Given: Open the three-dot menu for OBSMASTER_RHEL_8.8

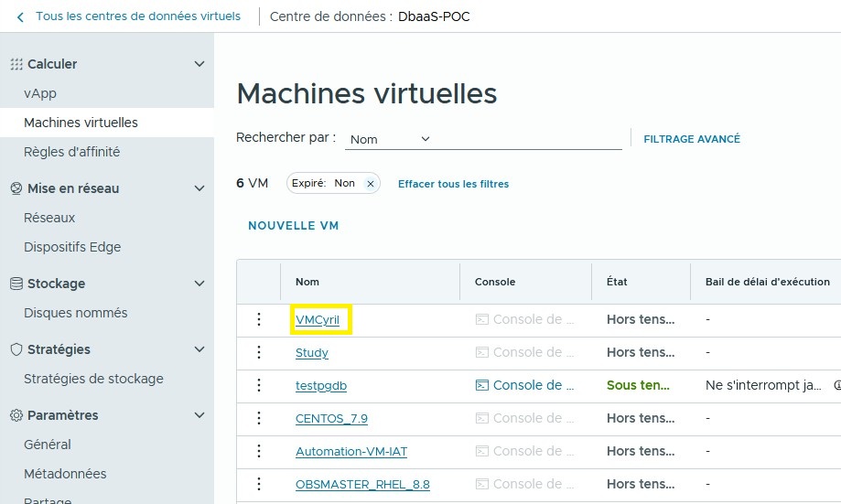Looking at the screenshot, I should coord(259,484).
